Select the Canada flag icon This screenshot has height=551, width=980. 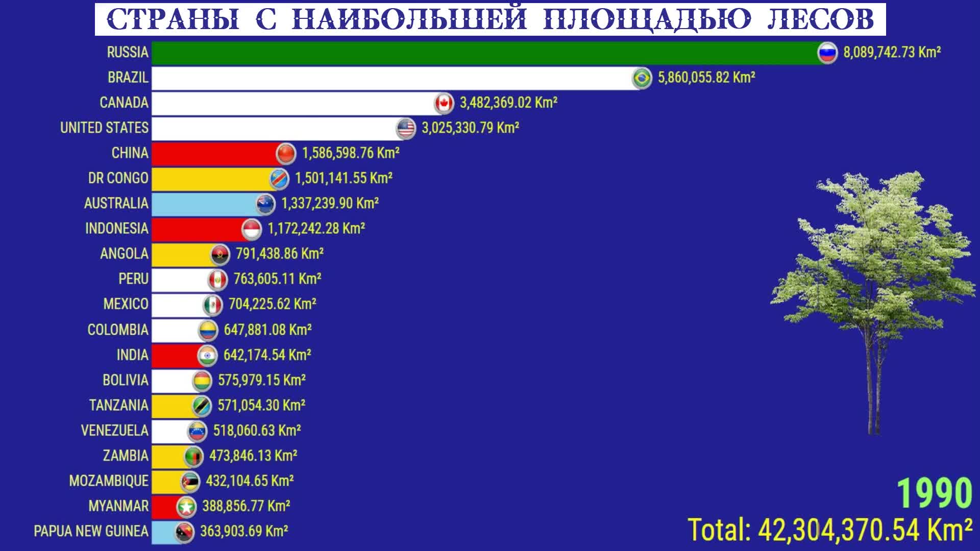click(x=435, y=102)
